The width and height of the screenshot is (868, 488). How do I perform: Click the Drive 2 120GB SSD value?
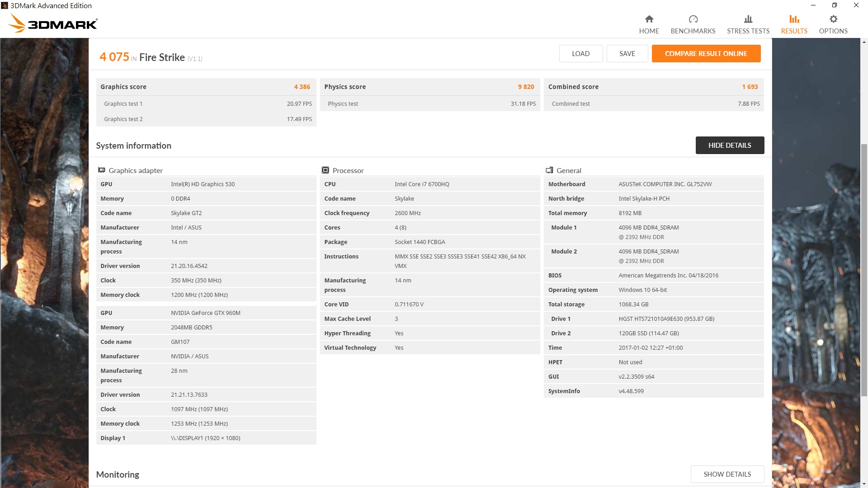[649, 333]
